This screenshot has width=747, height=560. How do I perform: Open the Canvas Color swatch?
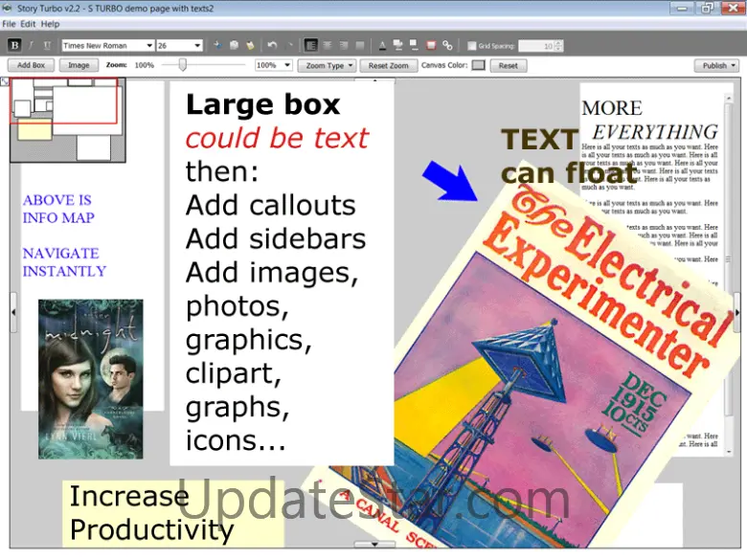(x=478, y=65)
